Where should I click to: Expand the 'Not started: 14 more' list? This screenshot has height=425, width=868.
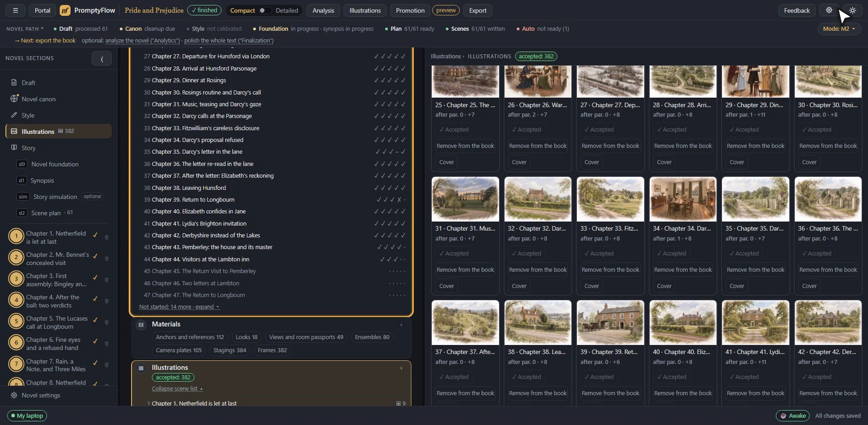pos(179,307)
